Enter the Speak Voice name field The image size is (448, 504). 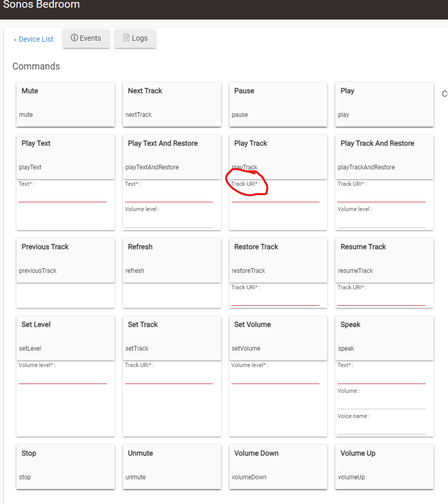381,428
